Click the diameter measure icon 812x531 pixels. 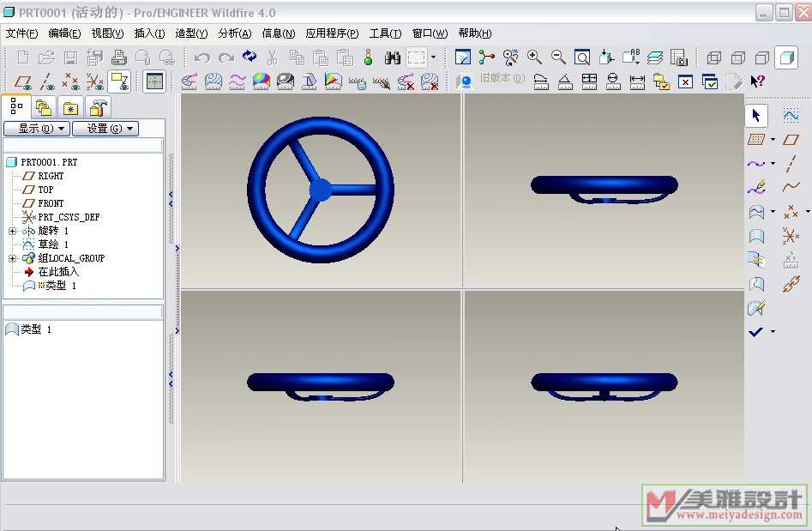point(613,81)
